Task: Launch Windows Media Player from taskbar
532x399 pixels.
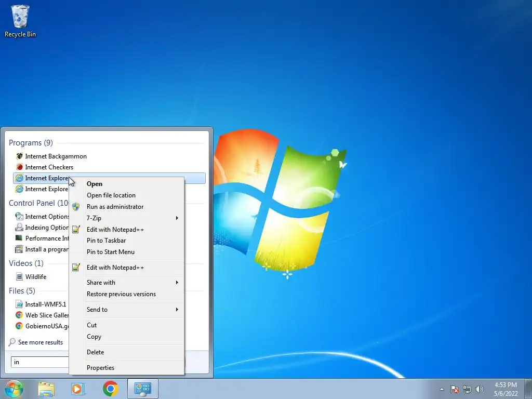Action: tap(78, 389)
